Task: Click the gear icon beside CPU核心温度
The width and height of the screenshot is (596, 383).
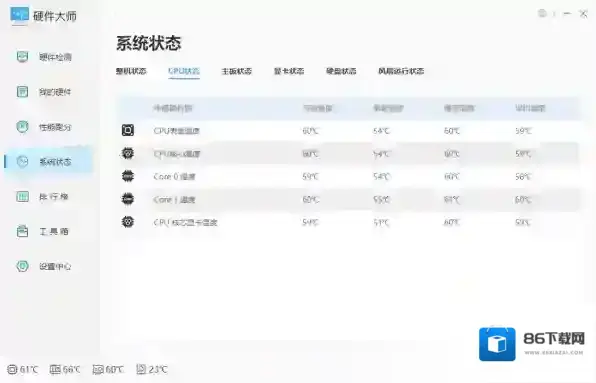Action: [128, 154]
